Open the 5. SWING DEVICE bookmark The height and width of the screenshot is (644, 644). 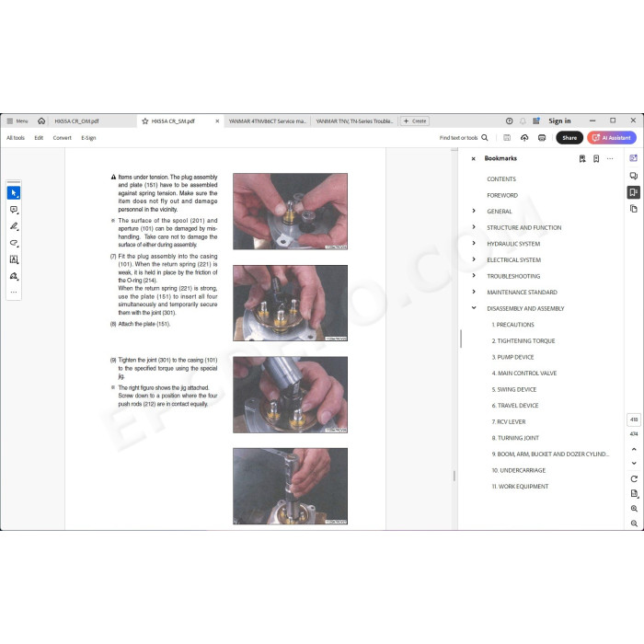tap(513, 390)
